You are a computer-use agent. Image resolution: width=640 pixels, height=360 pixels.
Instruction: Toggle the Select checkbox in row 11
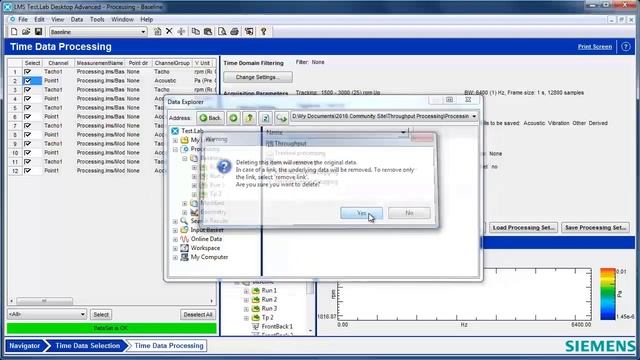(28, 162)
